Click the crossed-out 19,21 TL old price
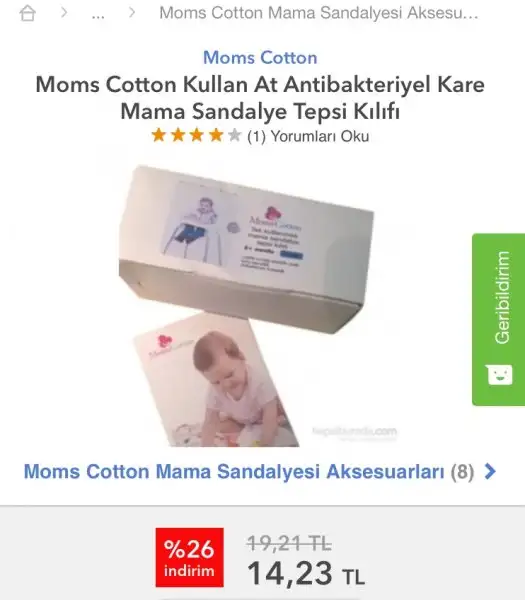The image size is (525, 600). click(289, 543)
